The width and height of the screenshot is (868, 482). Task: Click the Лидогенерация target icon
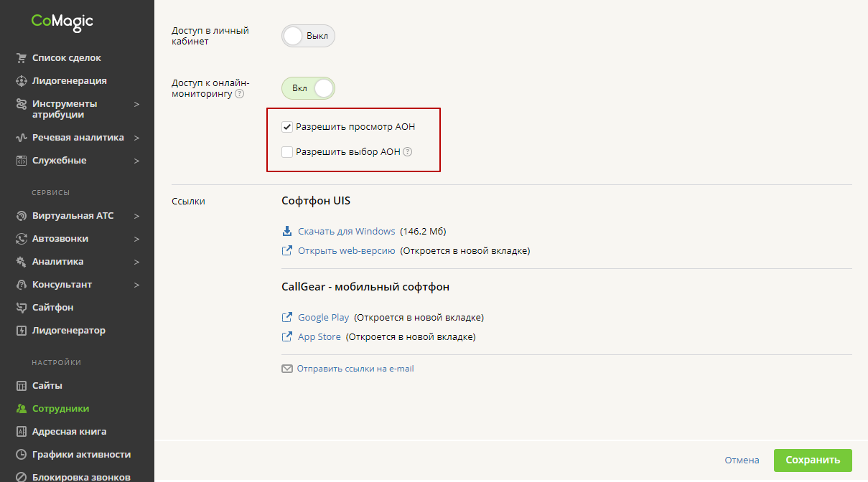pyautogui.click(x=21, y=81)
